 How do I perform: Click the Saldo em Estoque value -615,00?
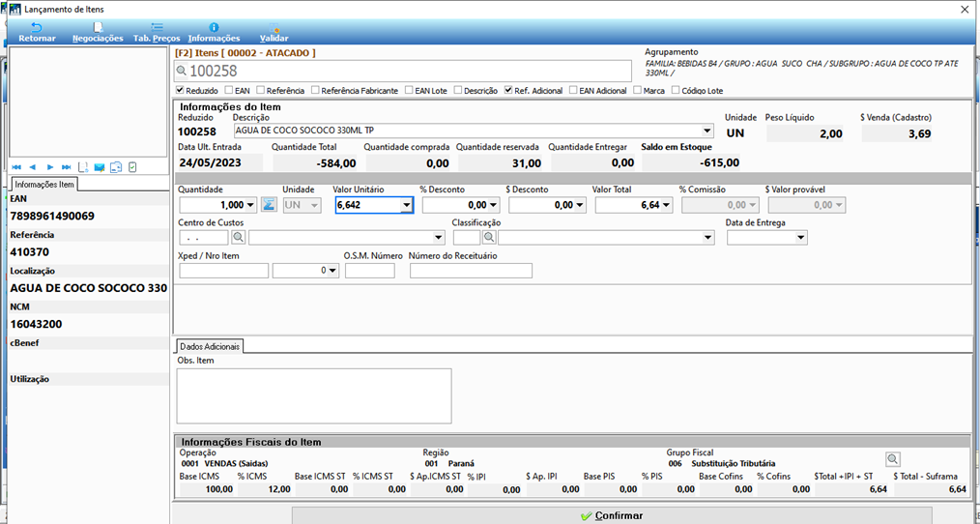(x=720, y=163)
